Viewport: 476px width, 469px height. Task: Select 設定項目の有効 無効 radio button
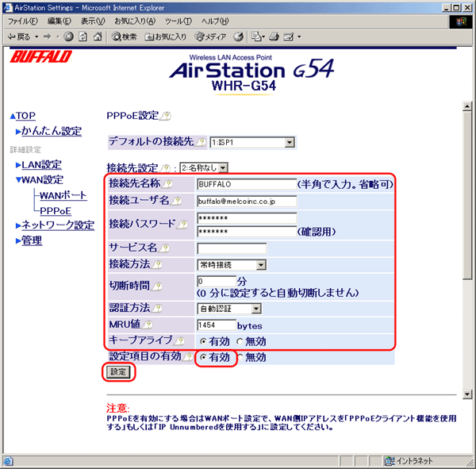(x=240, y=358)
